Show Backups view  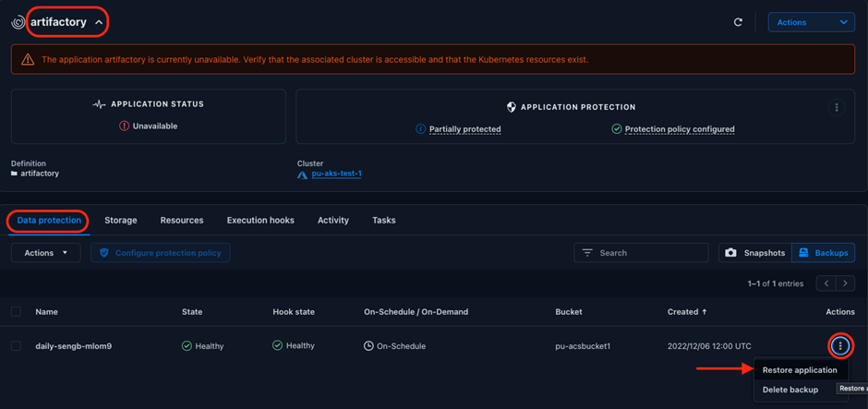click(x=823, y=252)
